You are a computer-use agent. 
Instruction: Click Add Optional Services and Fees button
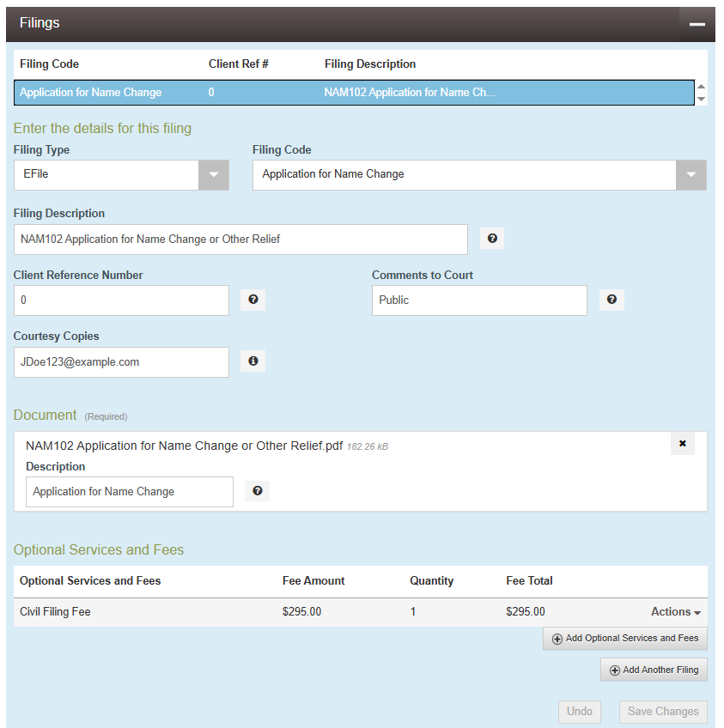[625, 639]
